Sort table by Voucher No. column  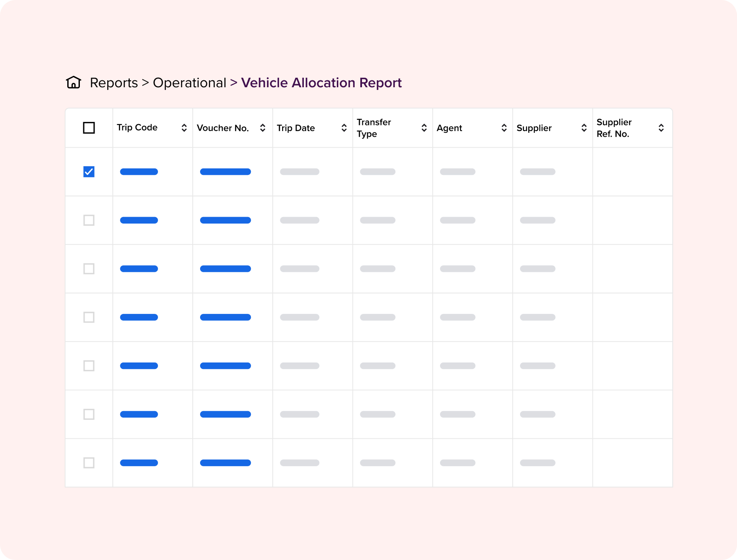click(x=263, y=128)
